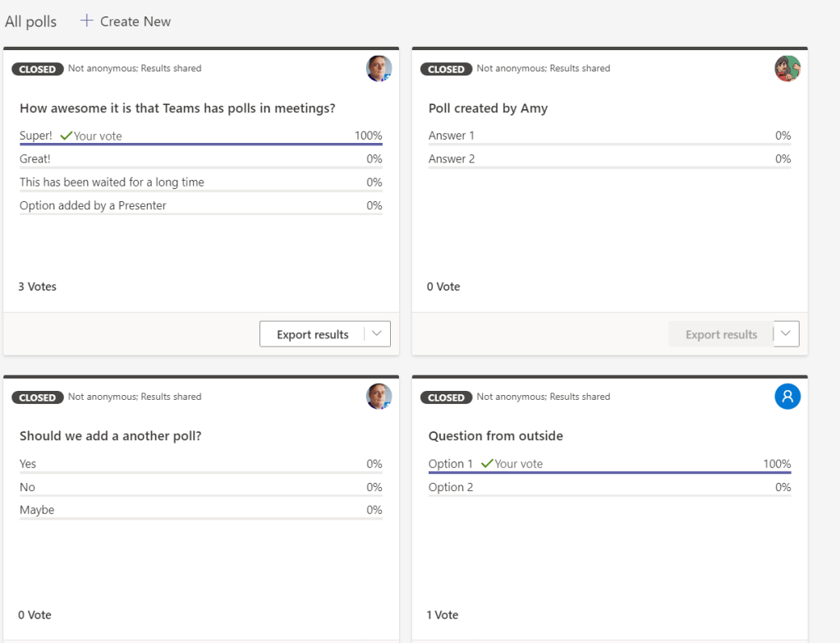Pick 'Option 2' in Question from outside
This screenshot has height=643, width=840.
pos(451,487)
